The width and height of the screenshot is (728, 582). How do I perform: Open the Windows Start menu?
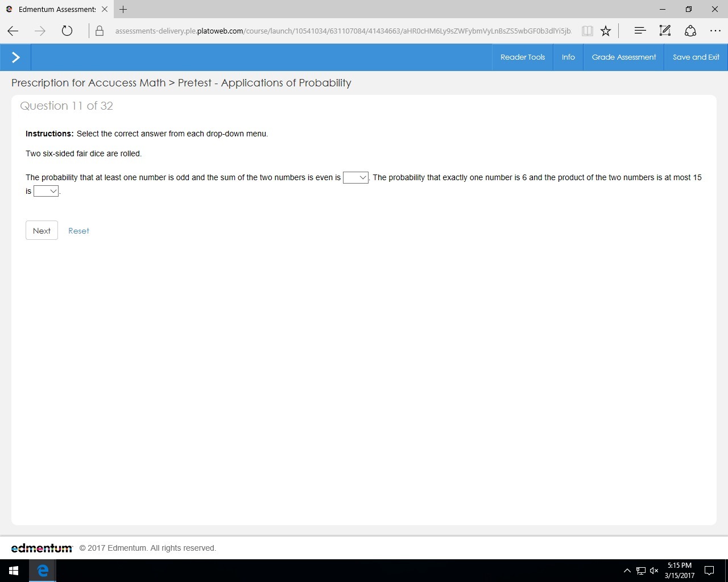click(x=14, y=571)
